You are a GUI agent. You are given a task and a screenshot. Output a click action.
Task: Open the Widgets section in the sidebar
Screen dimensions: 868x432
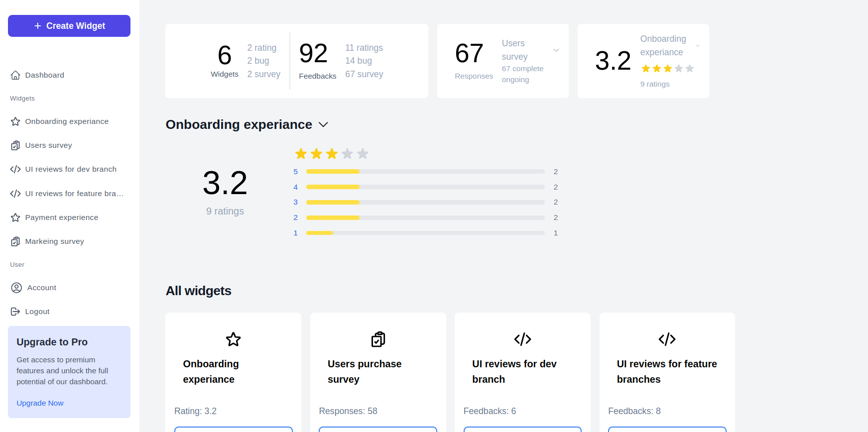click(22, 98)
